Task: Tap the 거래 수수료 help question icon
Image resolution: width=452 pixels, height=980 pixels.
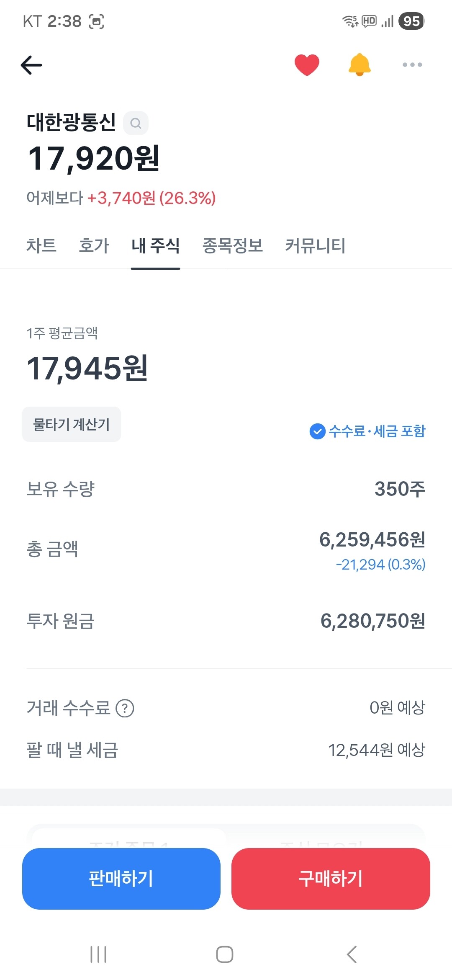Action: [x=125, y=709]
